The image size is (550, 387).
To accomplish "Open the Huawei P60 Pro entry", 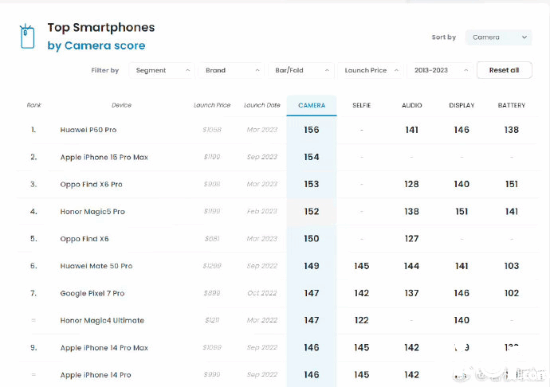I will point(88,130).
